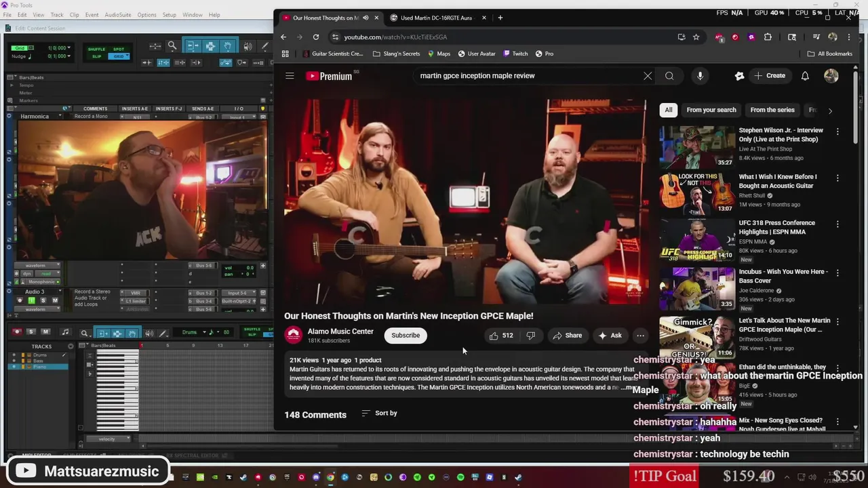Select the Scrubber speaker tool in top toolbar

[x=248, y=46]
